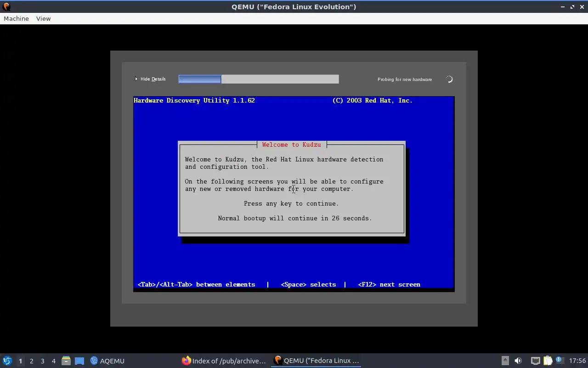Image resolution: width=588 pixels, height=368 pixels.
Task: Click '(C) 2003 Red Hat, Inc.' text
Action: pyautogui.click(x=372, y=100)
